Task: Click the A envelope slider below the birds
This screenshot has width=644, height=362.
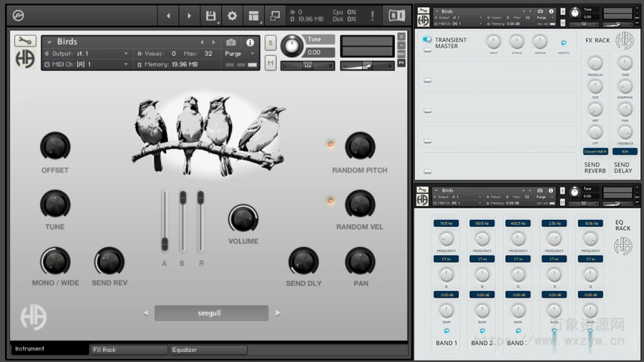Action: pos(164,245)
